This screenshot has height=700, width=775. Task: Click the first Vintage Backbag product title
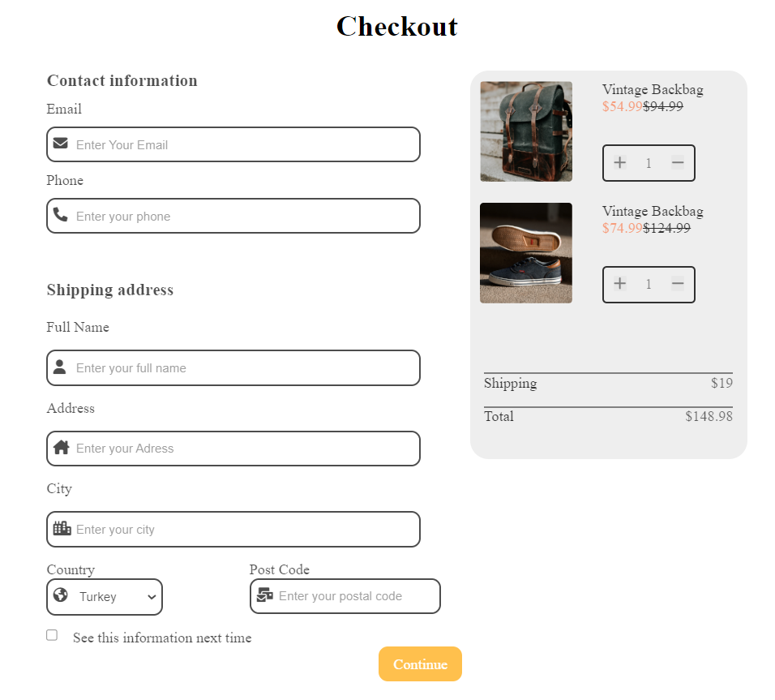point(652,89)
